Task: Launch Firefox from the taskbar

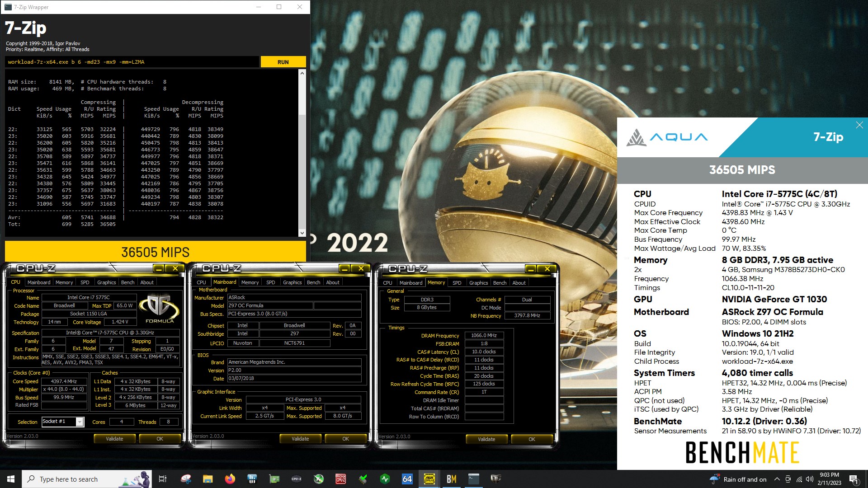Action: (x=230, y=479)
